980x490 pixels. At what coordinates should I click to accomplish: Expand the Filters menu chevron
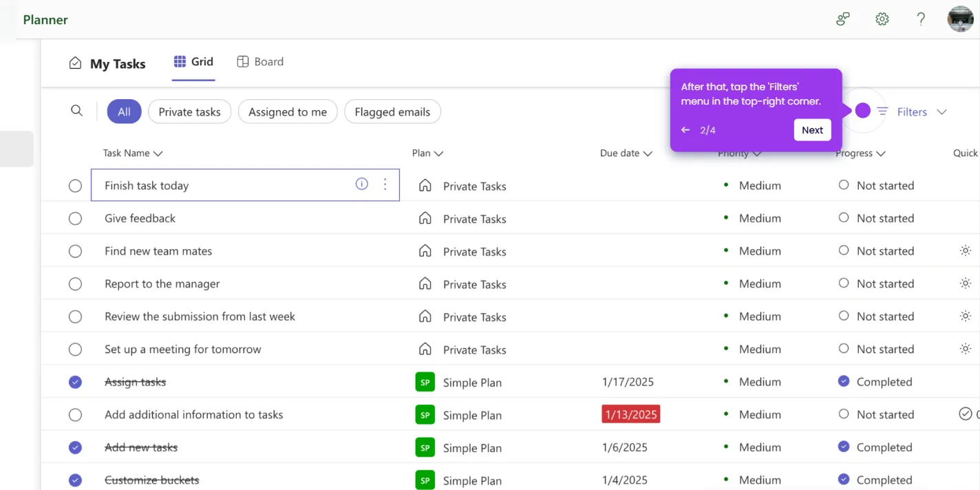coord(942,111)
